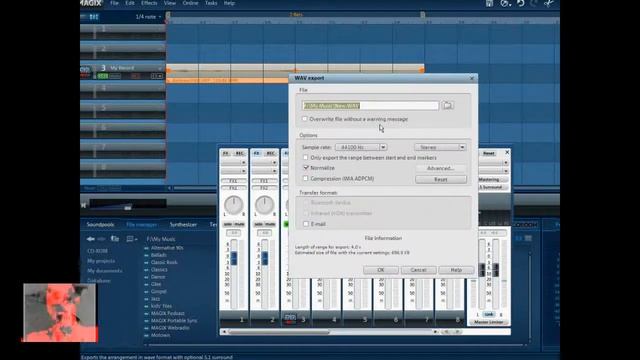This screenshot has width=640, height=360.
Task: Click the REC button on mixer channel 1
Action: pos(240,153)
